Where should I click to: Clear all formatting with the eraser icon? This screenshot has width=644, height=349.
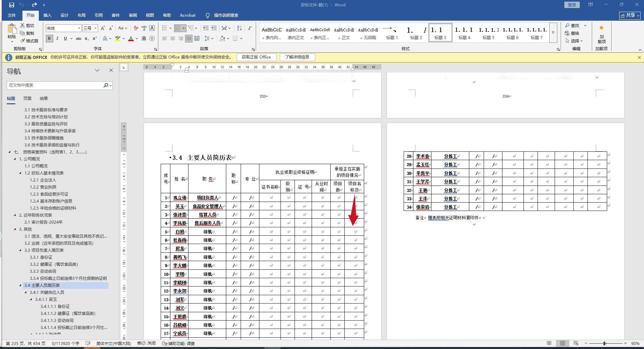coord(136,28)
